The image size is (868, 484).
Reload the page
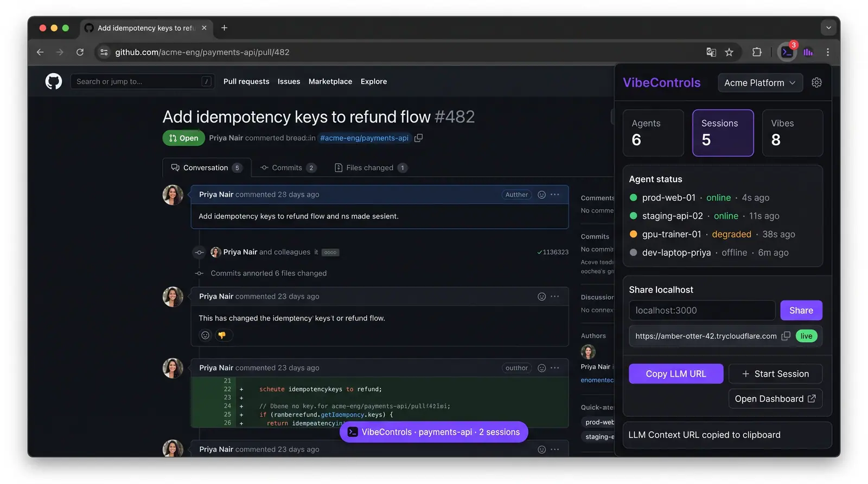(80, 52)
